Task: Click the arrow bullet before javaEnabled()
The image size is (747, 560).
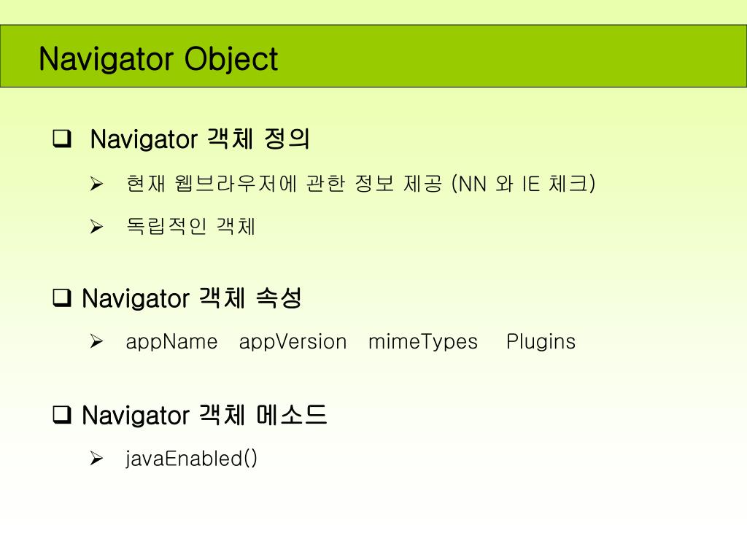Action: point(96,459)
